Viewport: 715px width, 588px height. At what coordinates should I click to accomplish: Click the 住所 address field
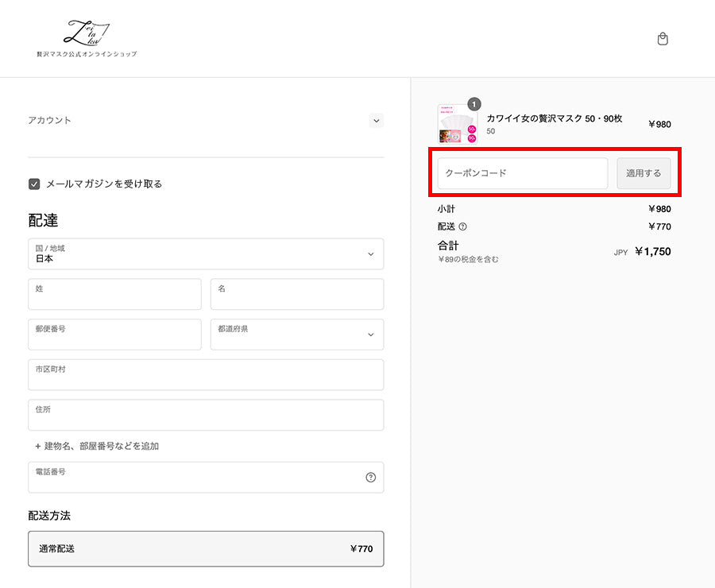point(206,415)
